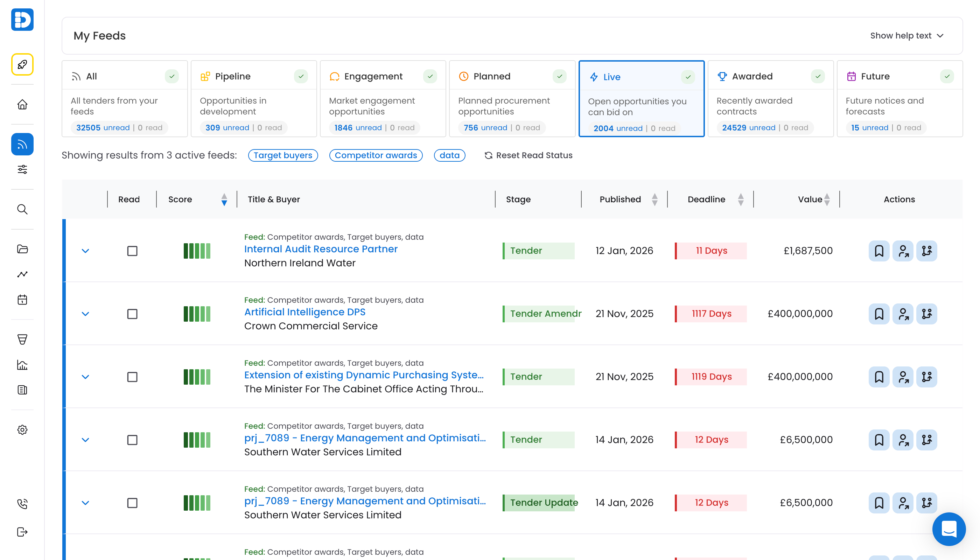
Task: Click the search magnifier sidebar icon
Action: [22, 209]
